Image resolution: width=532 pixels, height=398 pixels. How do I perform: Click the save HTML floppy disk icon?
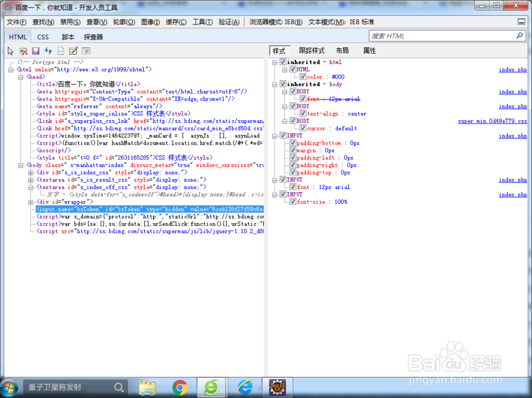tap(36, 51)
